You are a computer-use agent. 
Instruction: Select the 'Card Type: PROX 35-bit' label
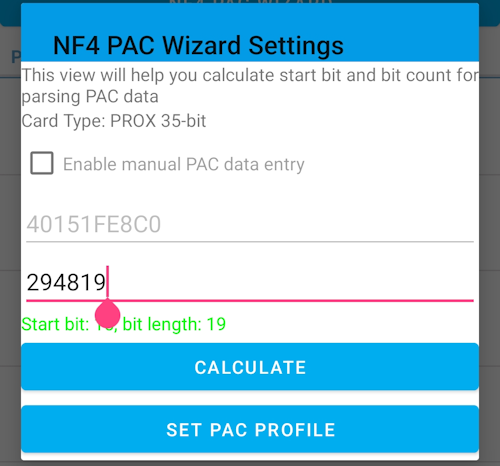[x=114, y=121]
